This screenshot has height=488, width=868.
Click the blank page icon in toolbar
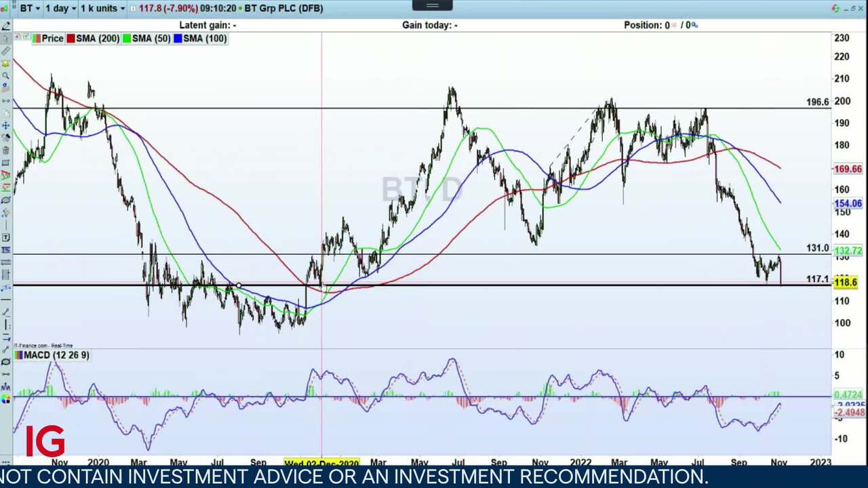pos(5,113)
